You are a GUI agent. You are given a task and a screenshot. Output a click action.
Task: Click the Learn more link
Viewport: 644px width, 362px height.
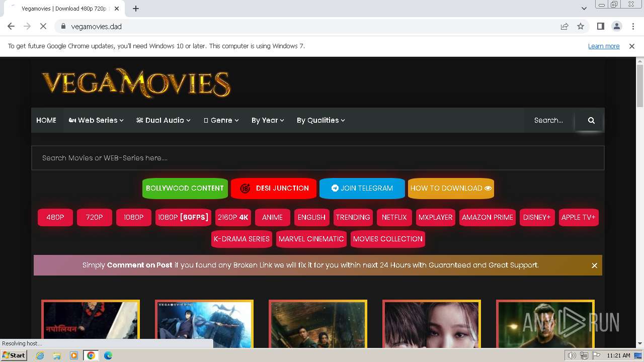(x=604, y=46)
